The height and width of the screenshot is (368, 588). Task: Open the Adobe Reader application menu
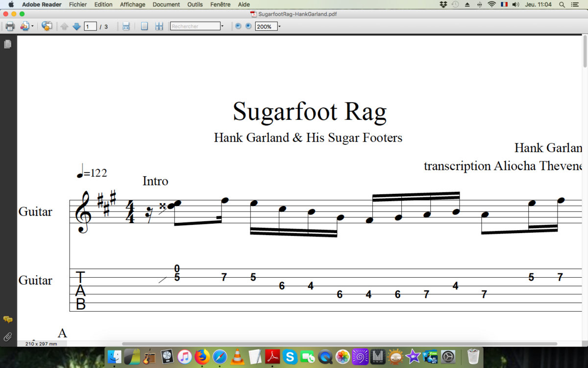click(42, 4)
